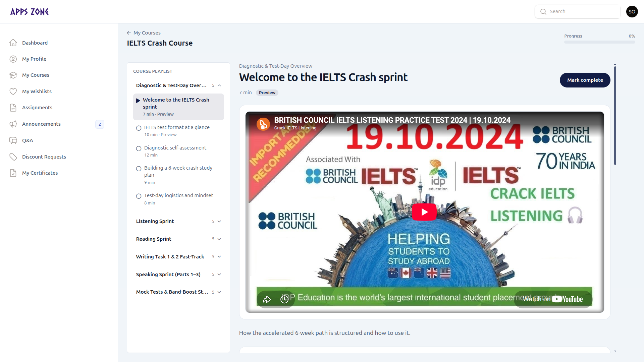644x362 pixels.
Task: Open My Courses from sidebar
Action: point(36,75)
